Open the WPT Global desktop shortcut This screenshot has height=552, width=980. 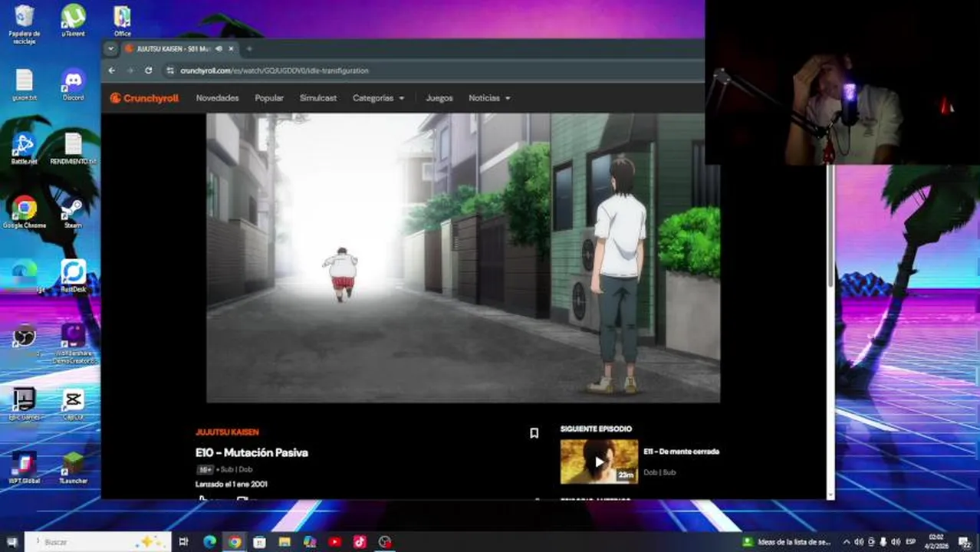[x=25, y=468]
